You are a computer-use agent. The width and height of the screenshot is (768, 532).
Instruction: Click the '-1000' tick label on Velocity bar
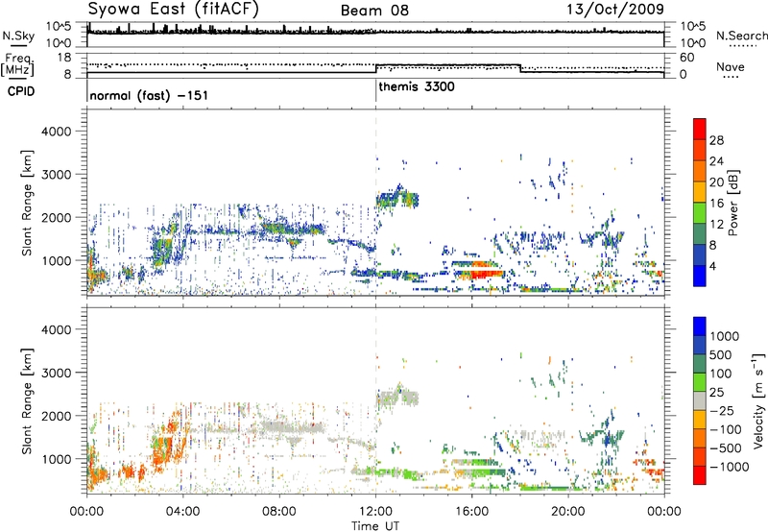(730, 467)
